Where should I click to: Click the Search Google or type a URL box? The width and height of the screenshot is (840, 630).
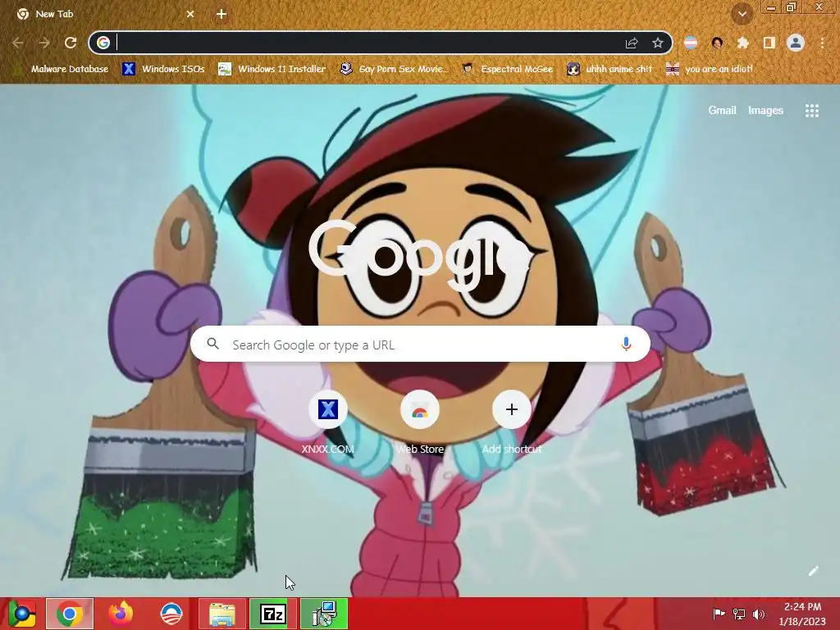pyautogui.click(x=421, y=344)
